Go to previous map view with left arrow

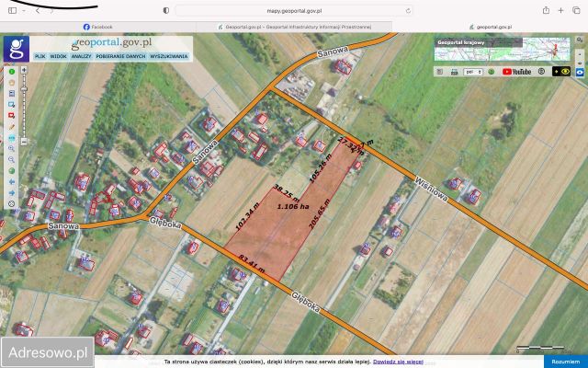coord(12,182)
